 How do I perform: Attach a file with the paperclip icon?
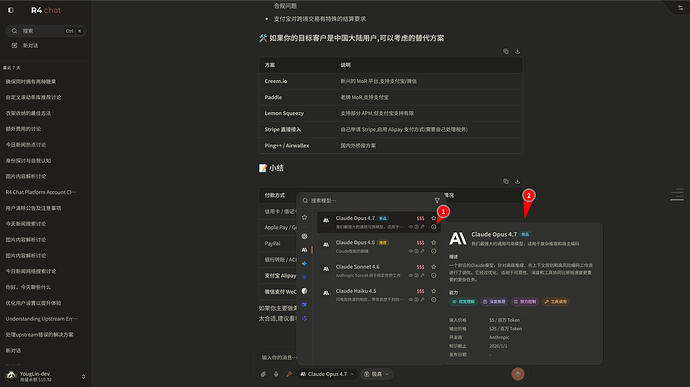click(x=263, y=374)
